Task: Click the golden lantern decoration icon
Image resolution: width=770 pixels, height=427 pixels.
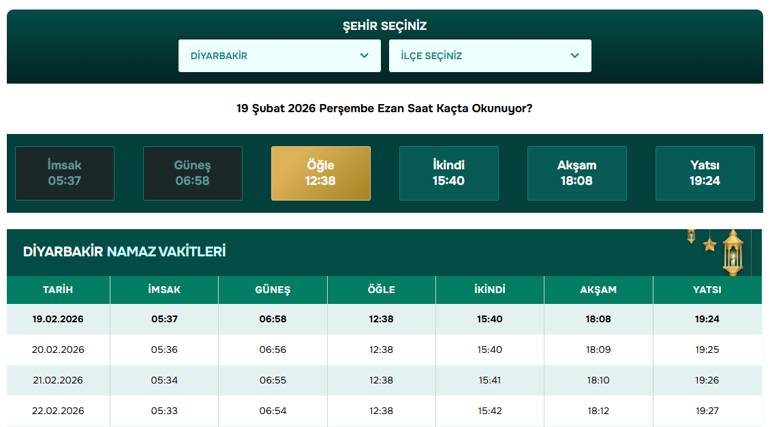Action: [733, 252]
